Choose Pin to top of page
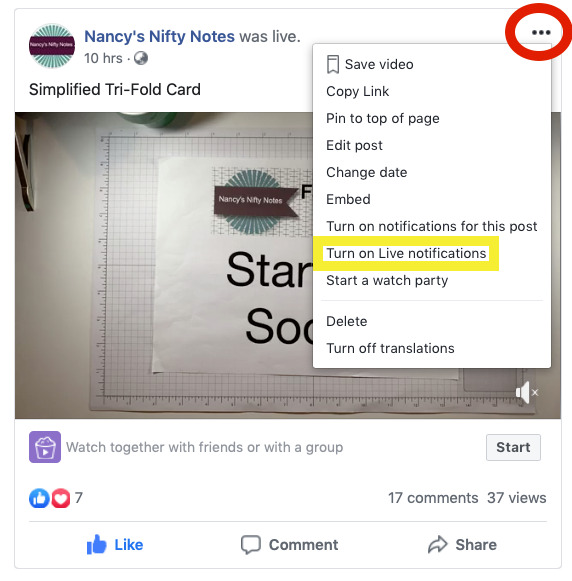572x581 pixels. click(x=383, y=119)
